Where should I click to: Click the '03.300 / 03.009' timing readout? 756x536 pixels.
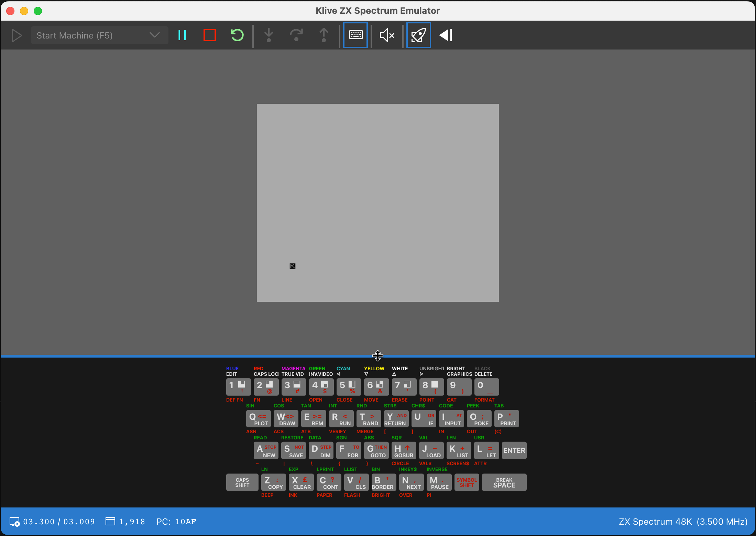59,522
